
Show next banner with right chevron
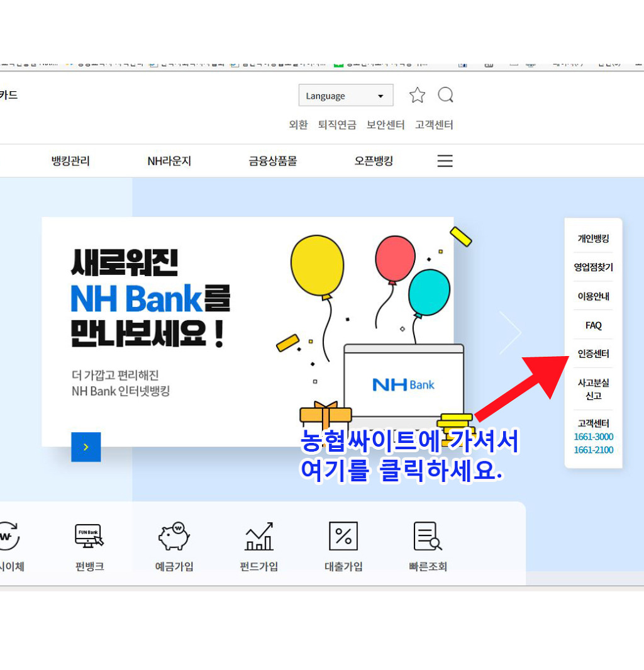[510, 333]
